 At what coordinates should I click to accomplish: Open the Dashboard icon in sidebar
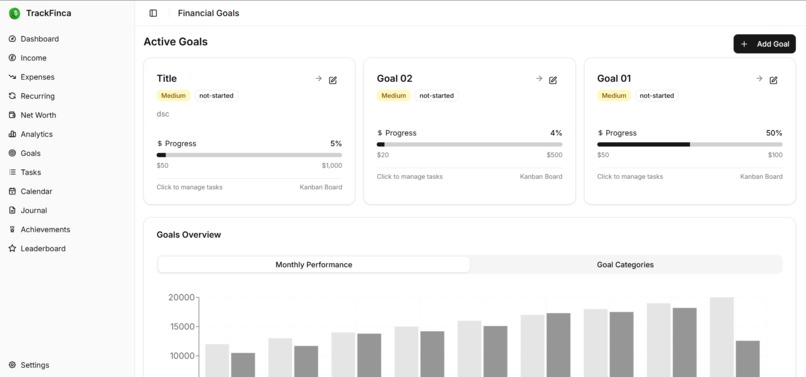click(x=12, y=39)
